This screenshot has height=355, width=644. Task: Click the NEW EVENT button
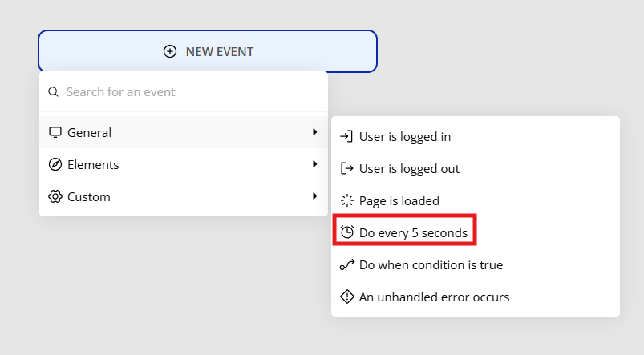point(208,51)
